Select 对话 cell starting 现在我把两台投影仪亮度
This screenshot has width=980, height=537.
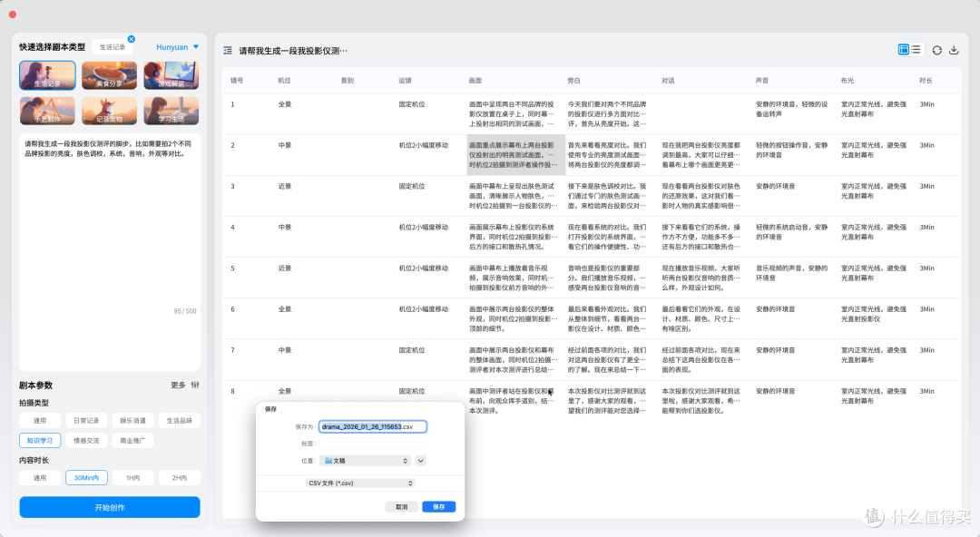point(701,155)
